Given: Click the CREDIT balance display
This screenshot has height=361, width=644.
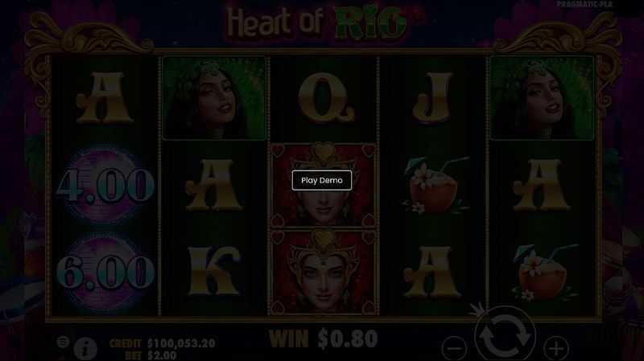Looking at the screenshot, I should [163, 343].
